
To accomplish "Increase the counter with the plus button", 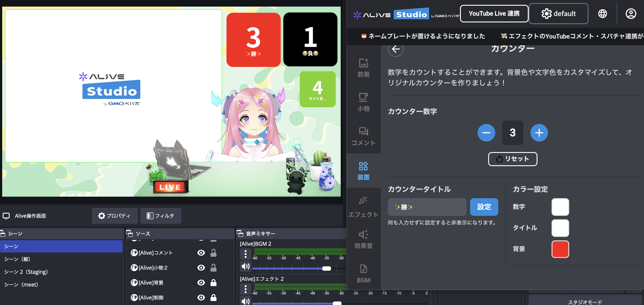I will (x=539, y=133).
